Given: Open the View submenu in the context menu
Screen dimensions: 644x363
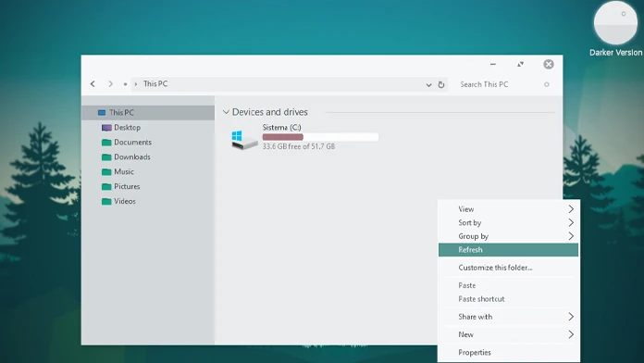Looking at the screenshot, I should 509,209.
